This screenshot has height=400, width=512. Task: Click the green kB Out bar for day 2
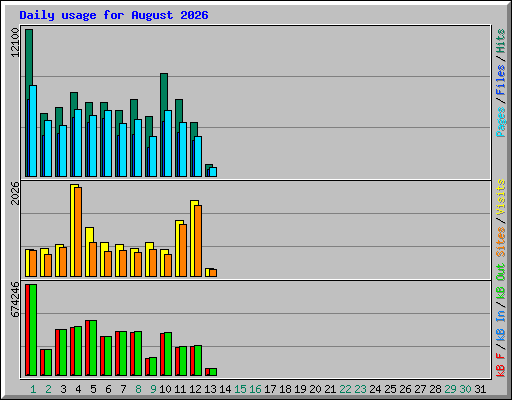click(48, 362)
